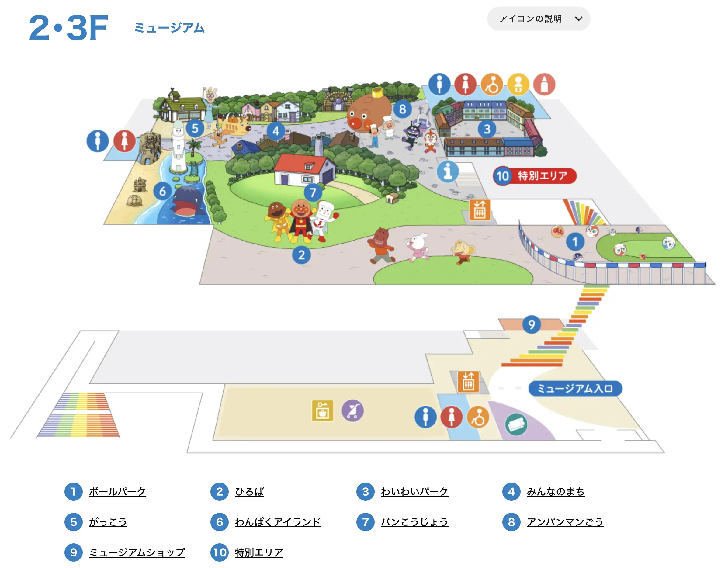728x568 pixels.
Task: Click the top row wheelchair restroom icon
Action: 492,84
